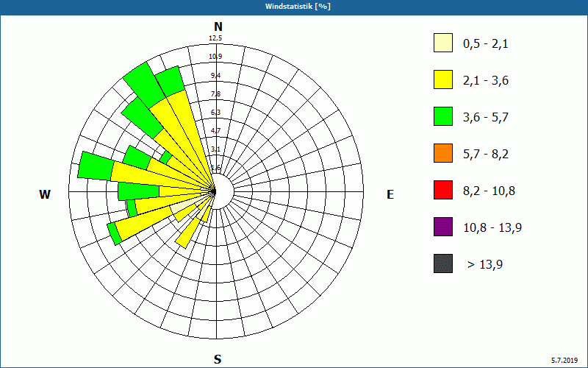Click the 1,6 axis scale value
Viewport: 588px width, 368px height.
215,168
